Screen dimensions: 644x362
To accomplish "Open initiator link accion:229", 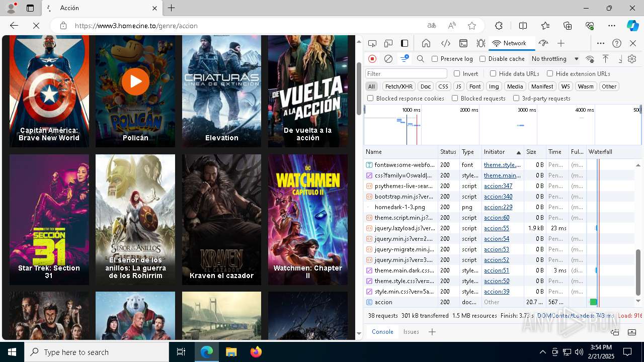I will point(498,207).
